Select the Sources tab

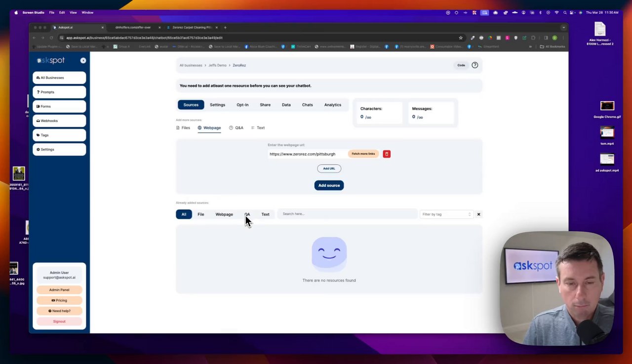click(x=191, y=105)
